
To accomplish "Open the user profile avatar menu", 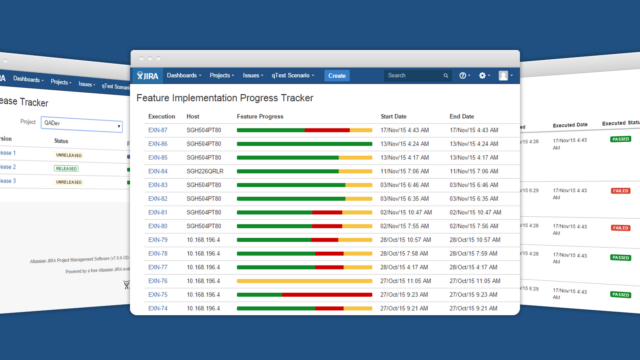I will click(505, 76).
